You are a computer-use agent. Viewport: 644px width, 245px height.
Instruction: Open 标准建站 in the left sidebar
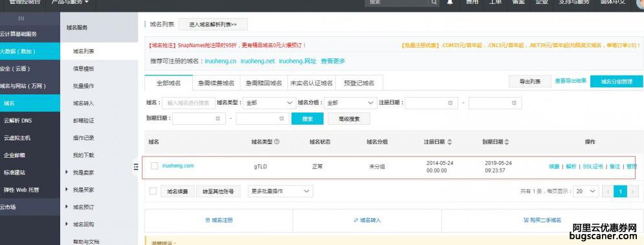point(14,173)
